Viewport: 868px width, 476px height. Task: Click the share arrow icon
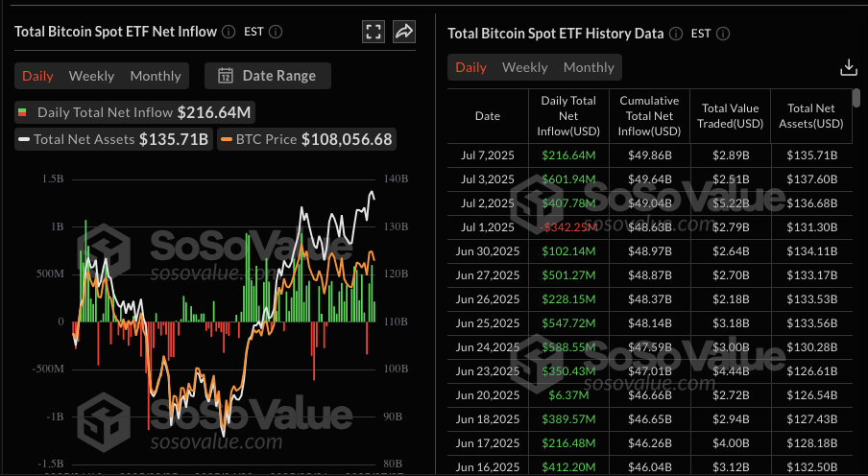point(404,32)
